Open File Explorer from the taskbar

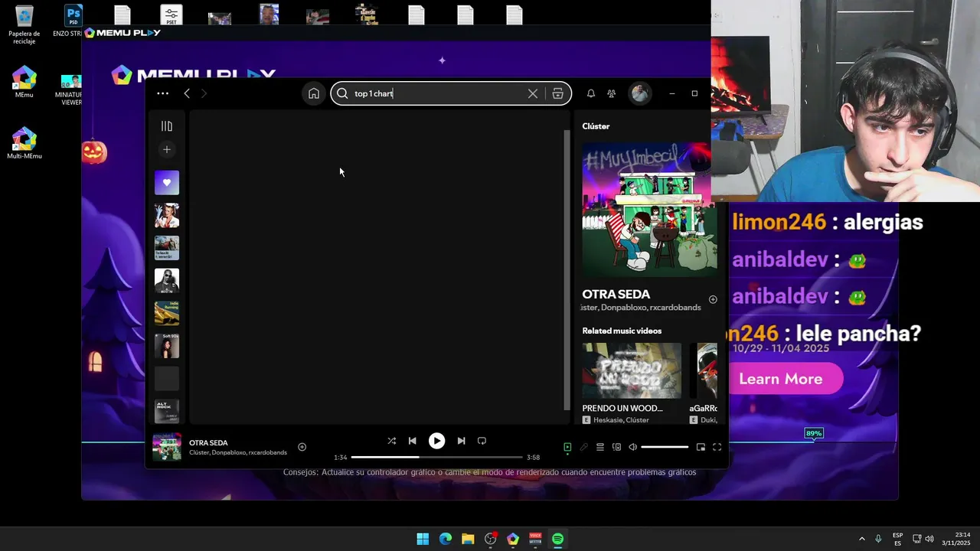coord(468,539)
